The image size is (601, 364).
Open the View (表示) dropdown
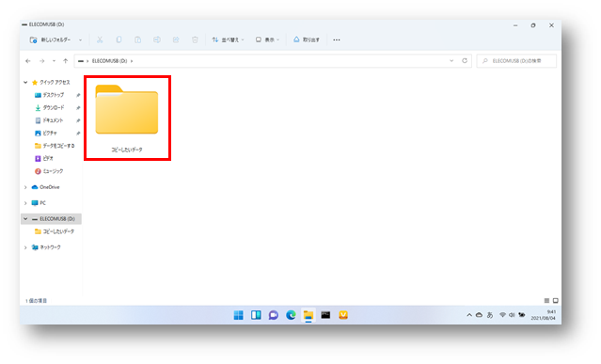point(267,40)
